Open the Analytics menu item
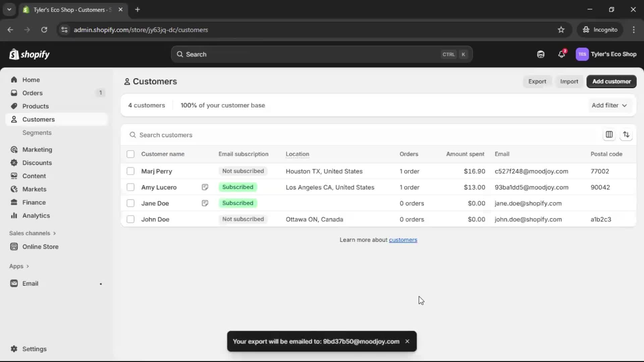 (36, 216)
